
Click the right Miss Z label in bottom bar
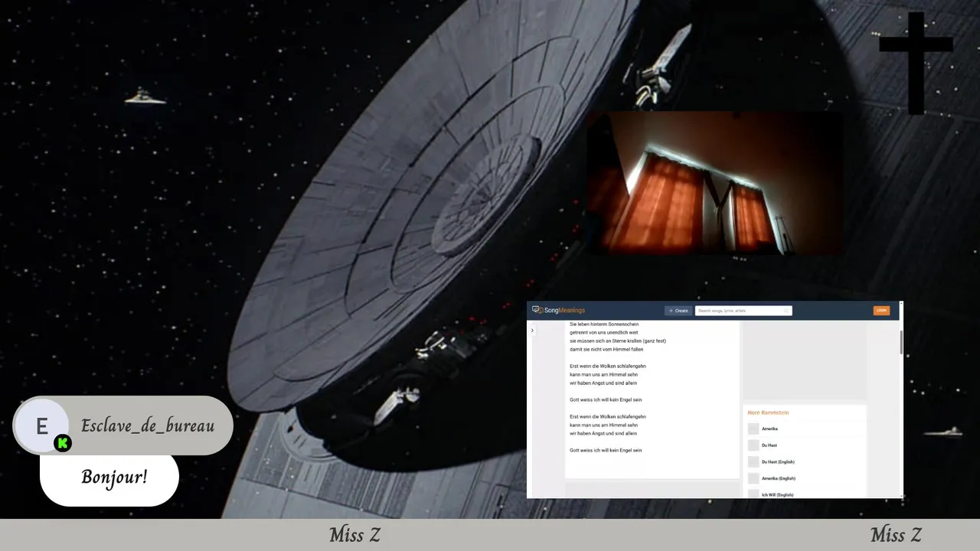tap(896, 535)
